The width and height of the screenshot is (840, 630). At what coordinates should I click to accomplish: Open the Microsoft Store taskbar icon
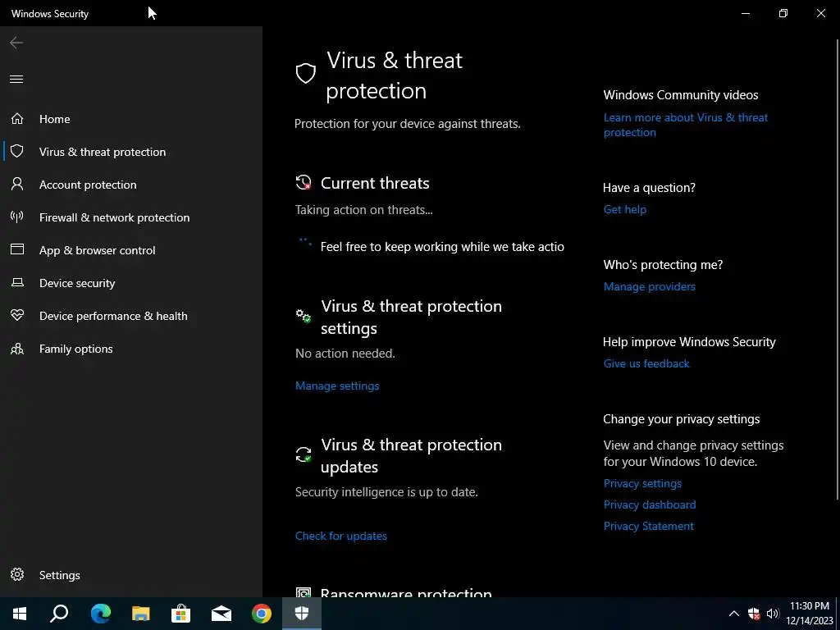181,614
